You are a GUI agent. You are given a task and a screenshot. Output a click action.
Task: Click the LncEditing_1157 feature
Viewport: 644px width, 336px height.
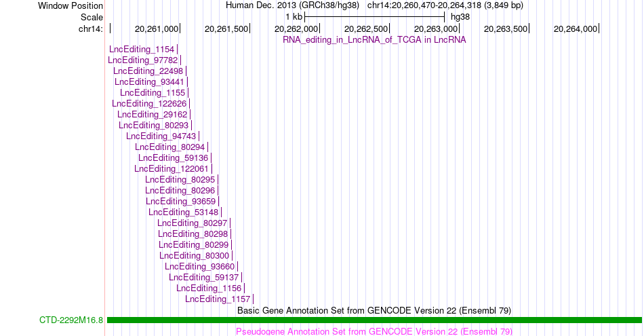218,299
